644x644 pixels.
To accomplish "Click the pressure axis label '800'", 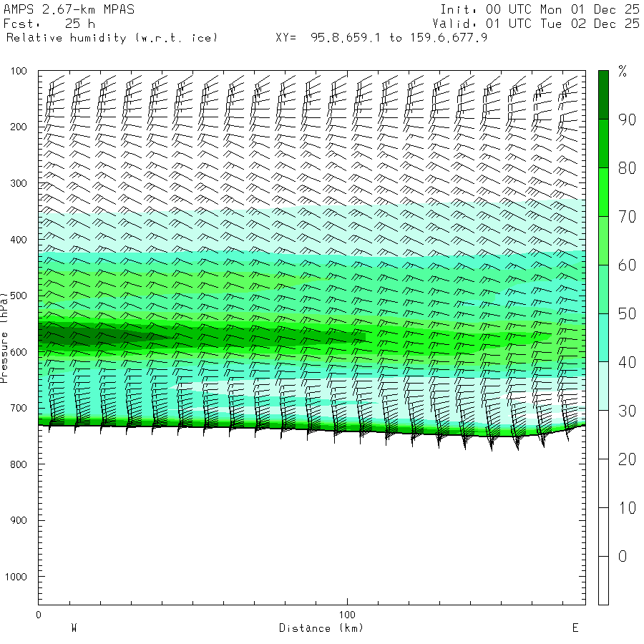I will 19,464.
